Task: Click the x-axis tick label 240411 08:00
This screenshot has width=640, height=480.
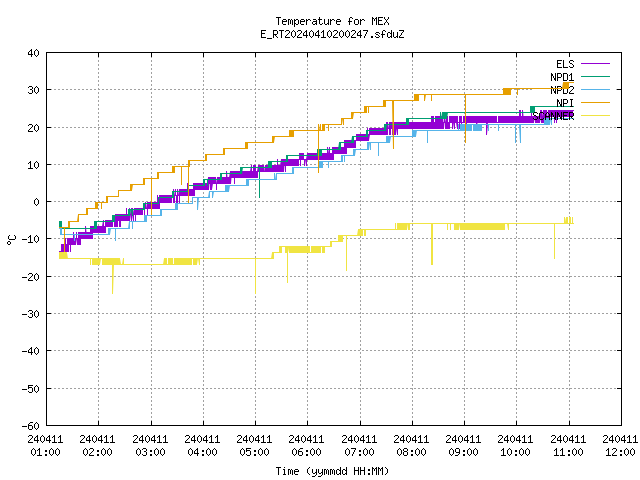Action: [x=411, y=446]
